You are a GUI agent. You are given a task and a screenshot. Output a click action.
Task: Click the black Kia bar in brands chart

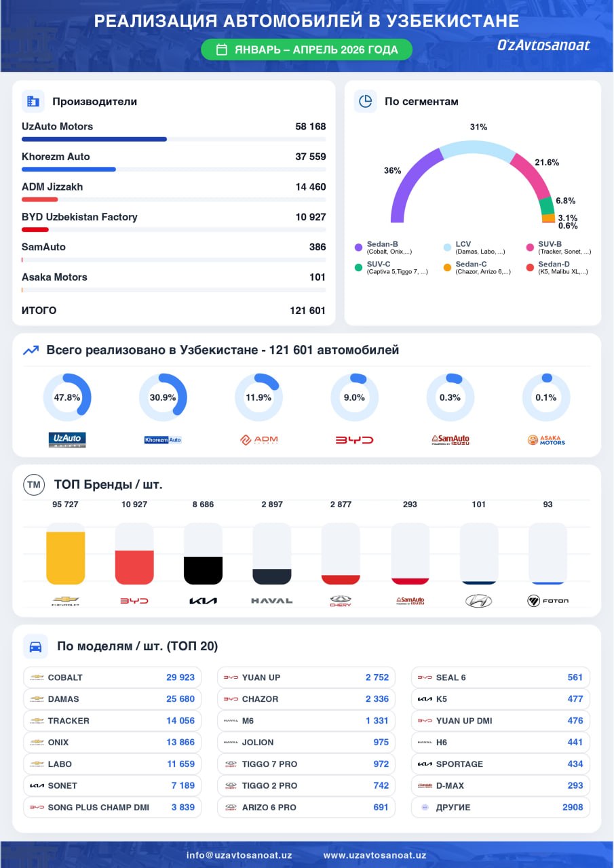pos(203,570)
